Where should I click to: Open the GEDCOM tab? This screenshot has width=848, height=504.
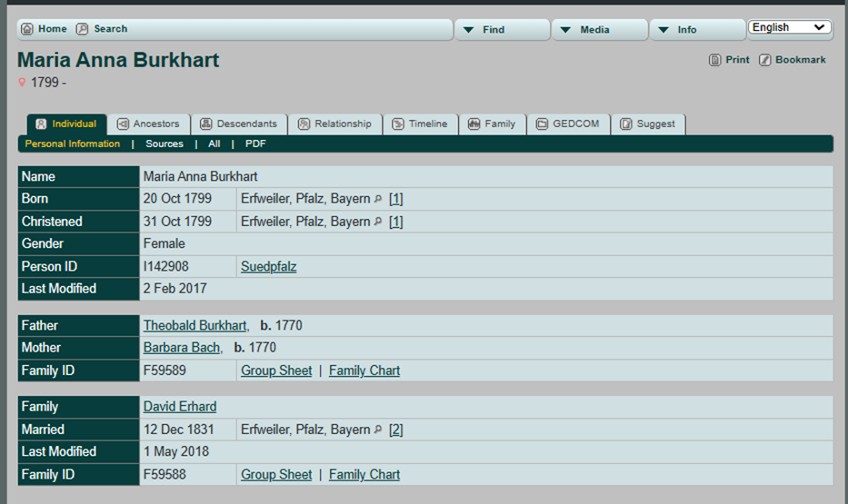[x=567, y=124]
